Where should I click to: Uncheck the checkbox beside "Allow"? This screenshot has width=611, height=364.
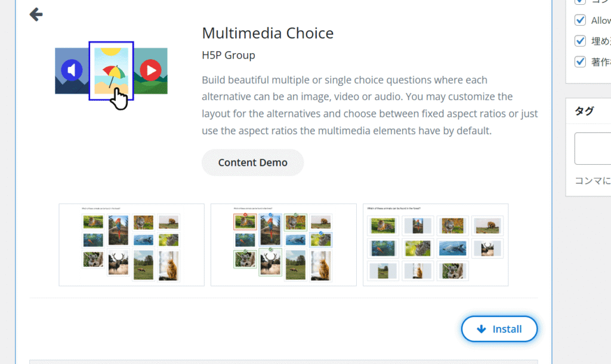coord(580,20)
